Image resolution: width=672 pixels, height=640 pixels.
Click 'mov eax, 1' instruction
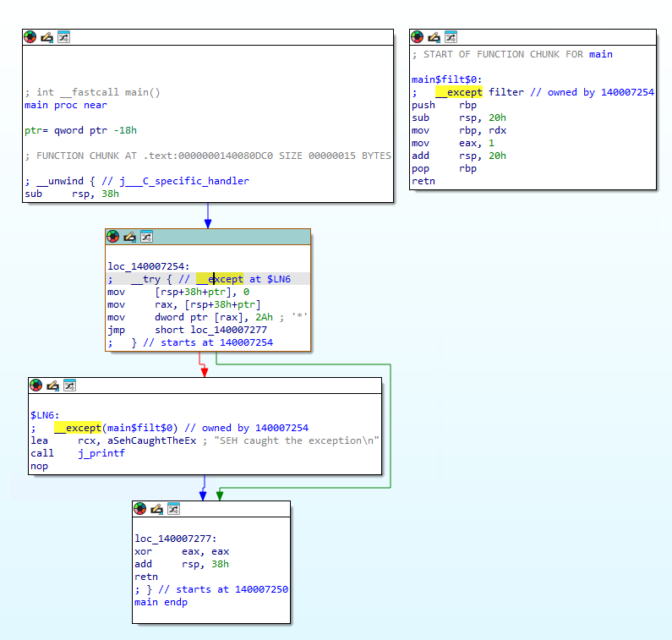coord(453,143)
